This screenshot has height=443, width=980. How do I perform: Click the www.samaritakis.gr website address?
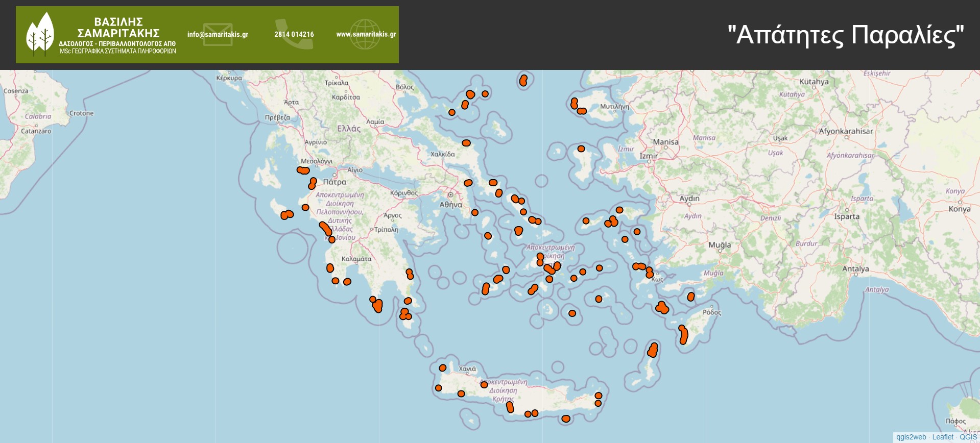tap(366, 35)
